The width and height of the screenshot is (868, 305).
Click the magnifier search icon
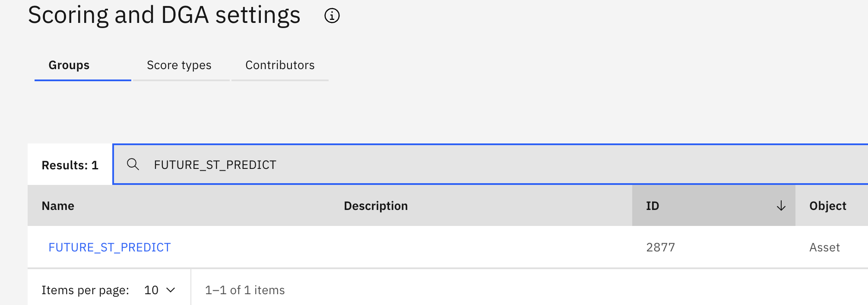(x=133, y=164)
